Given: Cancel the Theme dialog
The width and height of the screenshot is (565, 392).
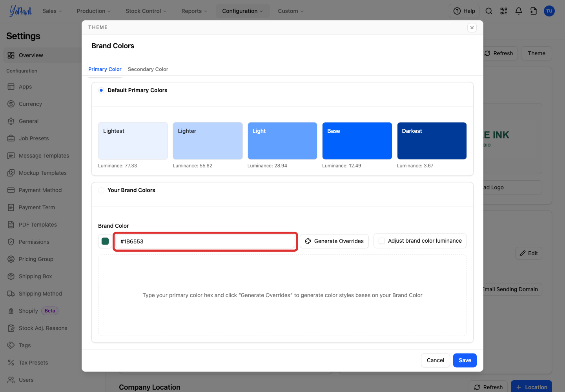Looking at the screenshot, I should pos(436,360).
